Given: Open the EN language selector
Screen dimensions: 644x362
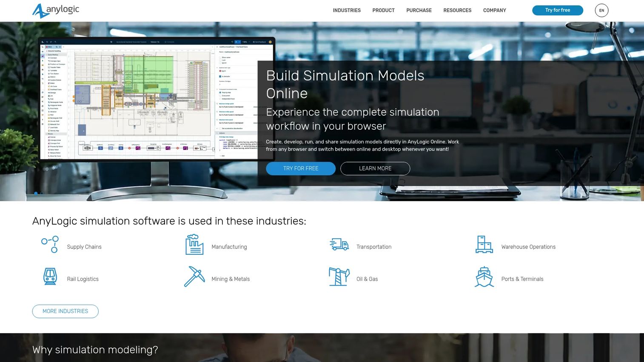Looking at the screenshot, I should click(601, 10).
